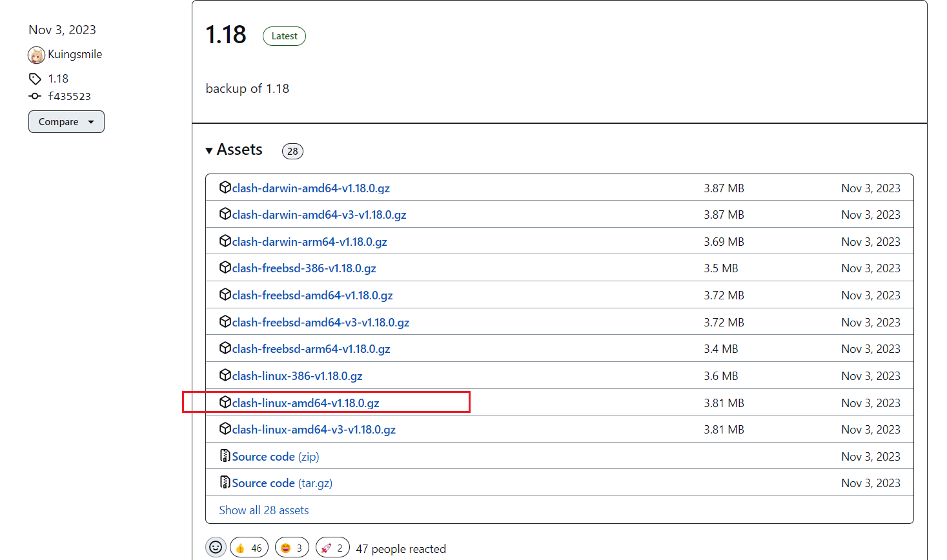Open the Kuingsmile user profile link
The height and width of the screenshot is (560, 947).
[x=75, y=54]
